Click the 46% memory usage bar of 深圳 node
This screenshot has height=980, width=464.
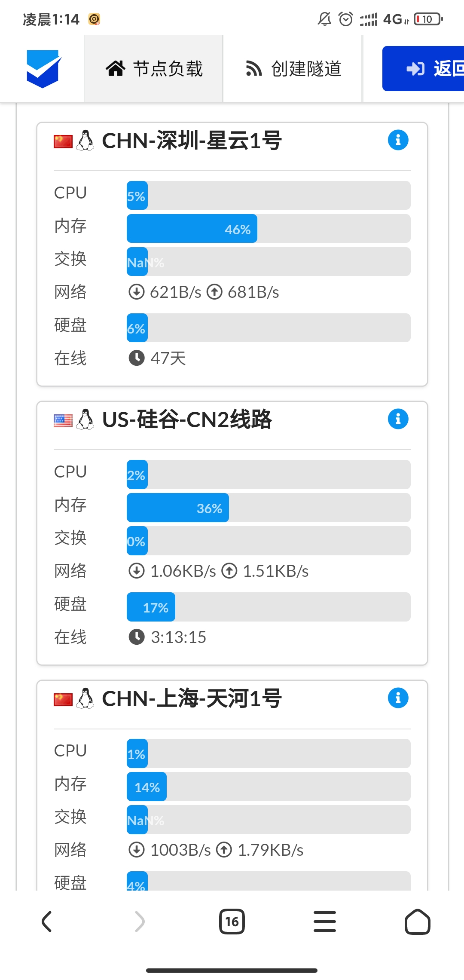coord(191,228)
